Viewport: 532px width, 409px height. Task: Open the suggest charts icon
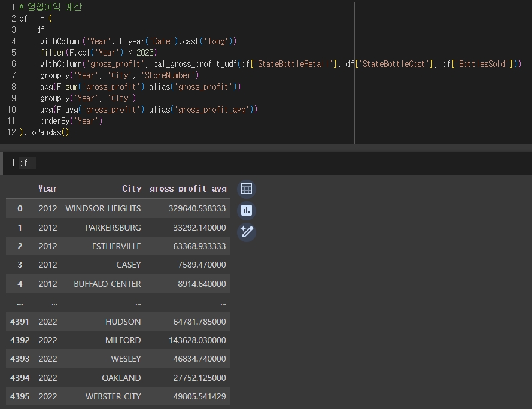point(247,210)
